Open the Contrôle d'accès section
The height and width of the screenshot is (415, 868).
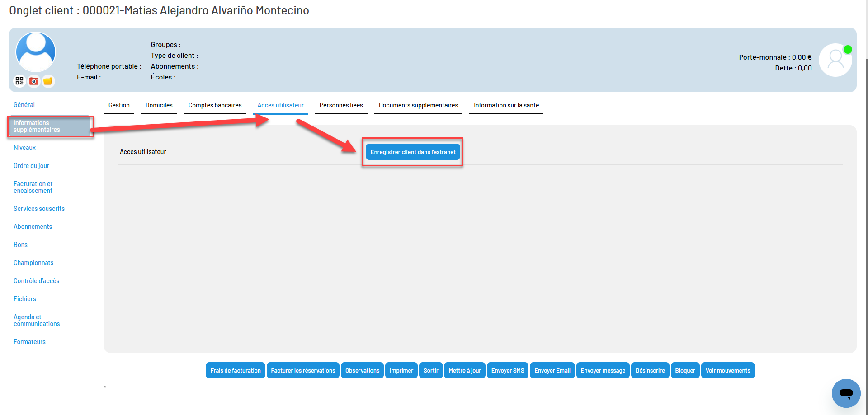36,280
